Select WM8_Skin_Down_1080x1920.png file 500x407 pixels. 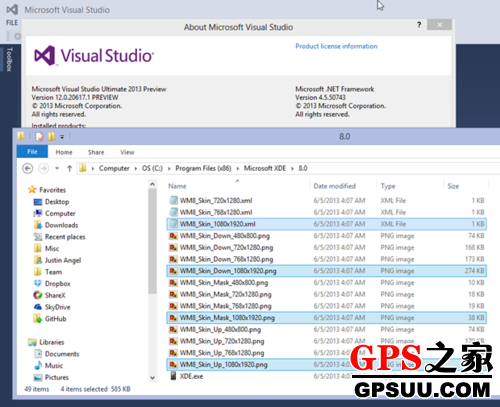click(x=327, y=271)
